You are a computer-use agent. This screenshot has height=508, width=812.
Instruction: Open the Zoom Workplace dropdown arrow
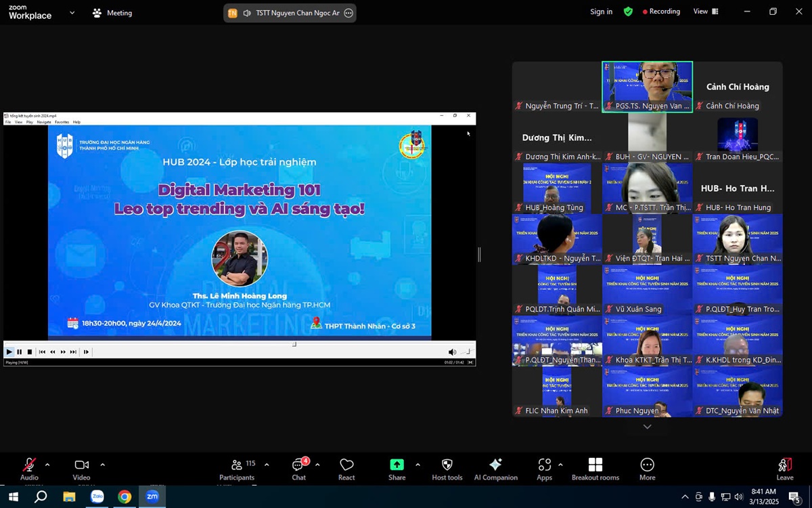[x=72, y=12]
